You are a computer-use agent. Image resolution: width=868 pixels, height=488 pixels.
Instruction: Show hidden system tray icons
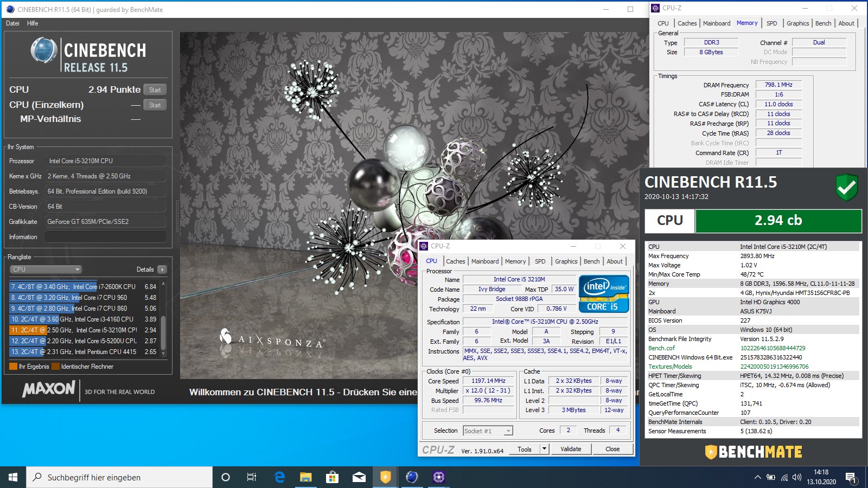757,477
